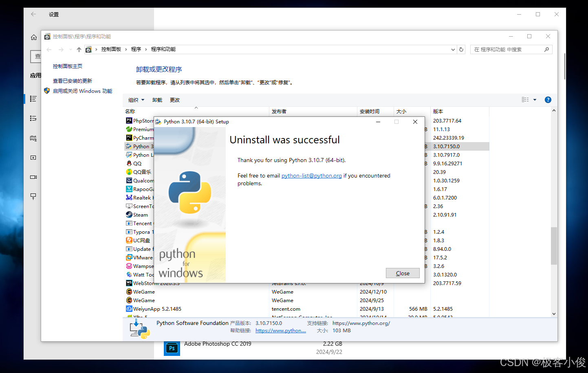Click the PhpStorm icon in program list
Screen dimensions: 588x373
pyautogui.click(x=129, y=121)
